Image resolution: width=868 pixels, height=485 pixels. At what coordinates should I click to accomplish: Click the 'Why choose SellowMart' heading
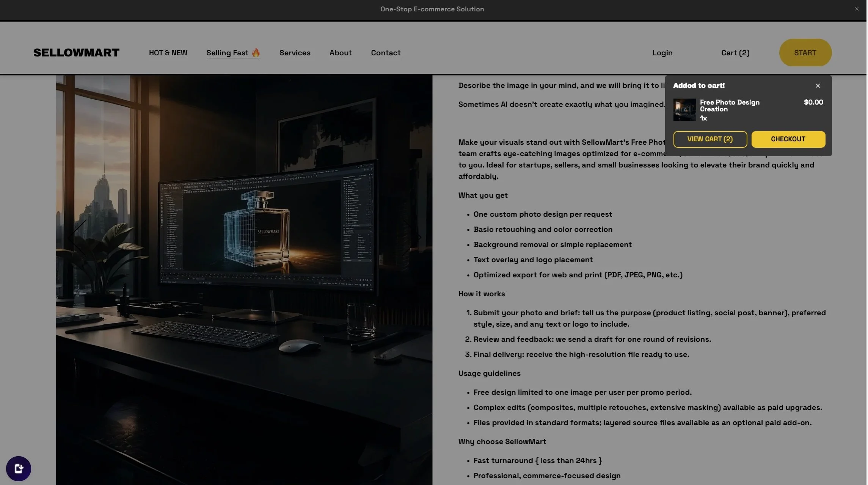tap(502, 442)
